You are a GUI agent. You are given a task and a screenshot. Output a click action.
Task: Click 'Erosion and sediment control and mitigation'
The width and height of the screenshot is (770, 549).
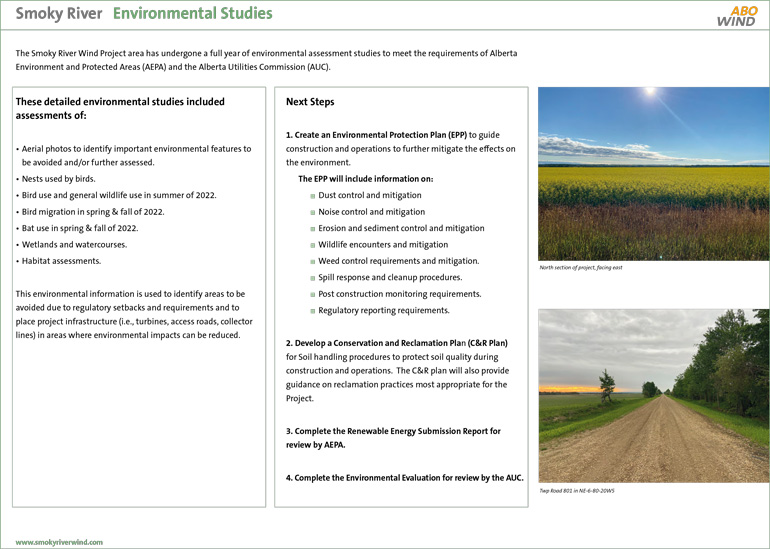(x=401, y=228)
